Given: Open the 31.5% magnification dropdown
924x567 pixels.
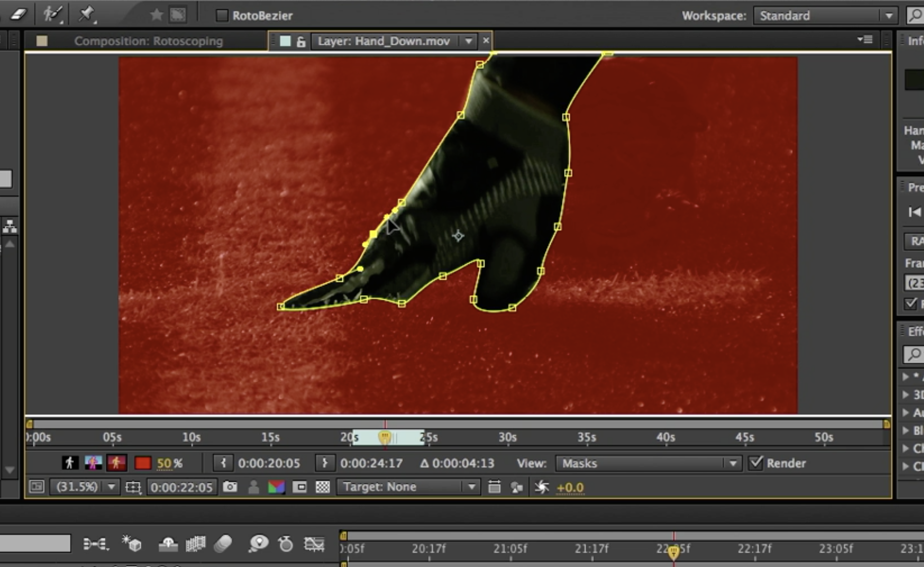Looking at the screenshot, I should pos(85,487).
